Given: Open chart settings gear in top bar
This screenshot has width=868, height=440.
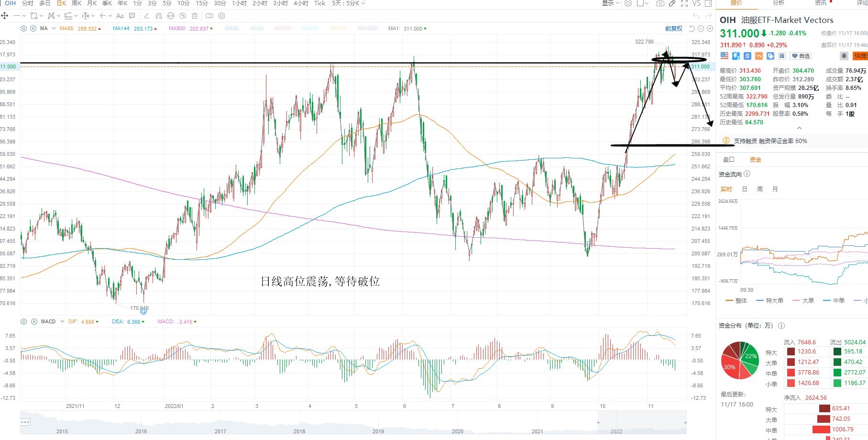Looking at the screenshot, I should [628, 3].
